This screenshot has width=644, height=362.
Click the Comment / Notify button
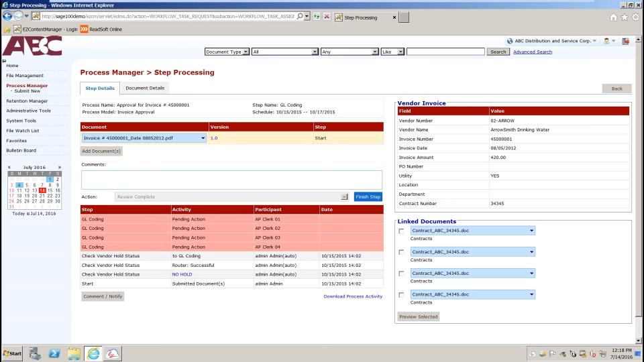point(103,296)
